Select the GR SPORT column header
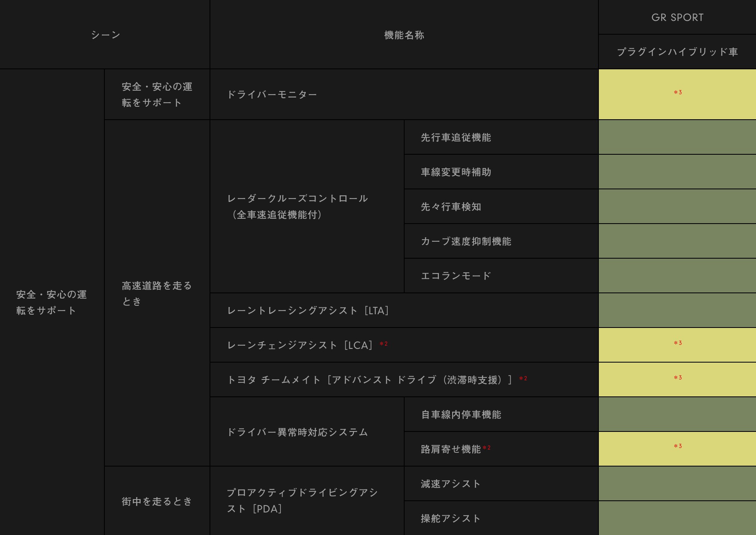The width and height of the screenshot is (756, 535). 677,18
